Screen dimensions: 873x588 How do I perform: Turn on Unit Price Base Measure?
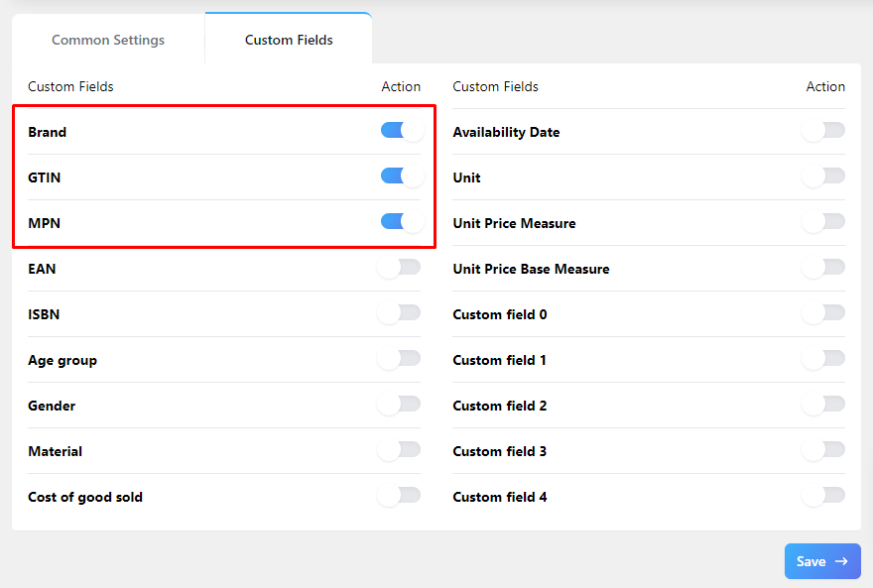[x=823, y=267]
